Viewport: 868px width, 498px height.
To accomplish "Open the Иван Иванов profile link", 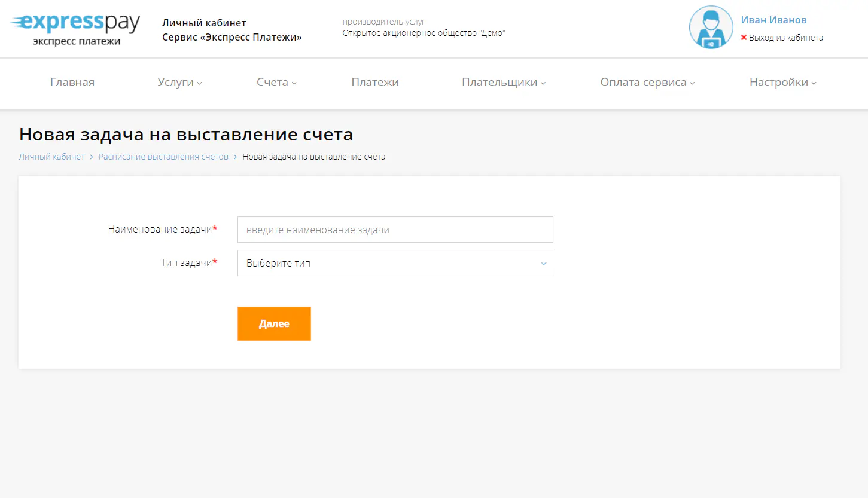I will (773, 20).
